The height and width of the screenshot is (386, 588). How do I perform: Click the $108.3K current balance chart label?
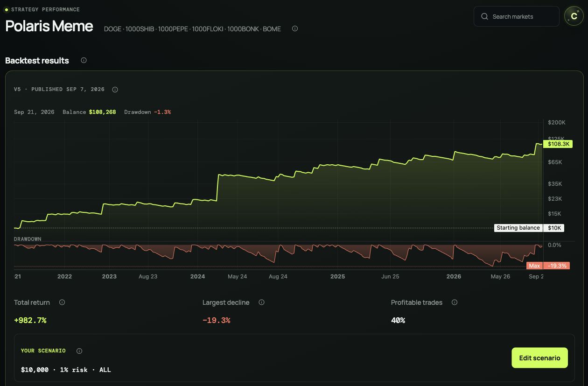click(558, 144)
